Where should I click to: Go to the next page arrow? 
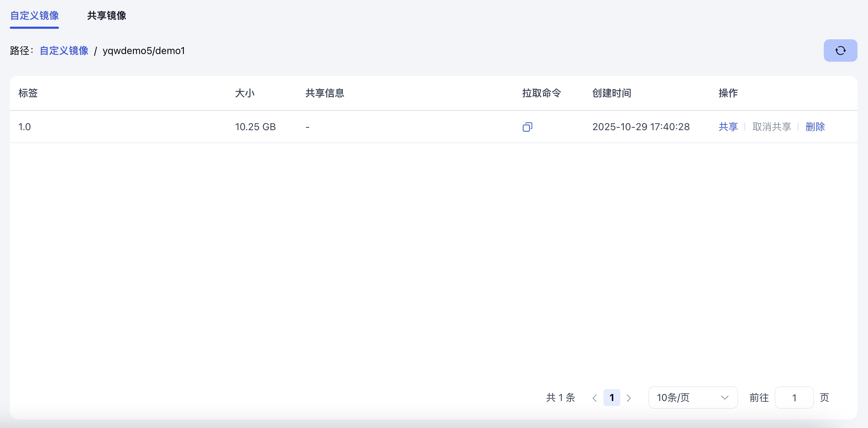[629, 398]
